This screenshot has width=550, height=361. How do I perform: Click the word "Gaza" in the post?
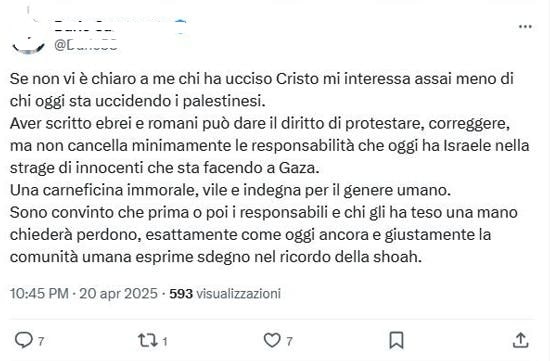pos(299,168)
